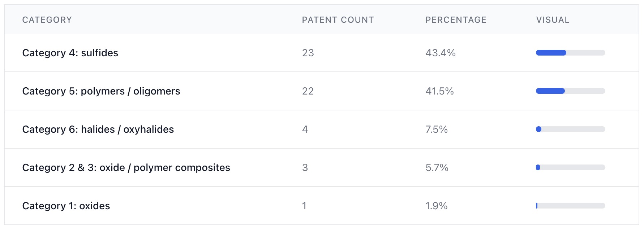Click the PATENT COUNT column header
The width and height of the screenshot is (644, 228).
[338, 20]
